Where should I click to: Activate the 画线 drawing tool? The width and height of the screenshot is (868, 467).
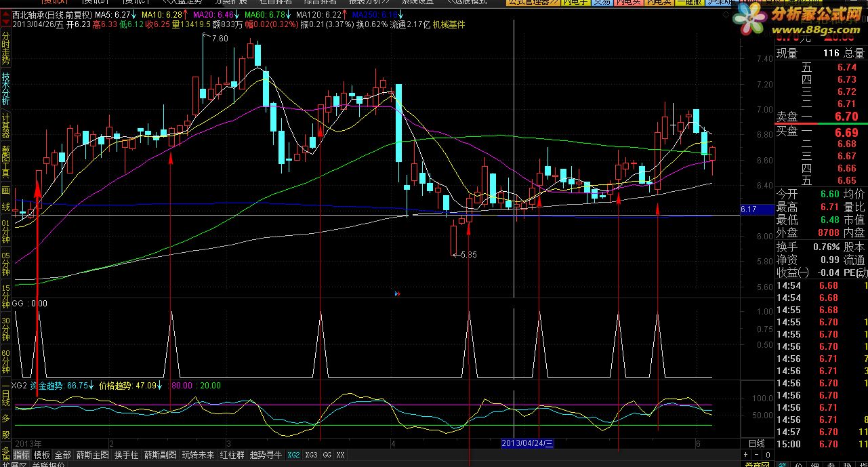5,199
